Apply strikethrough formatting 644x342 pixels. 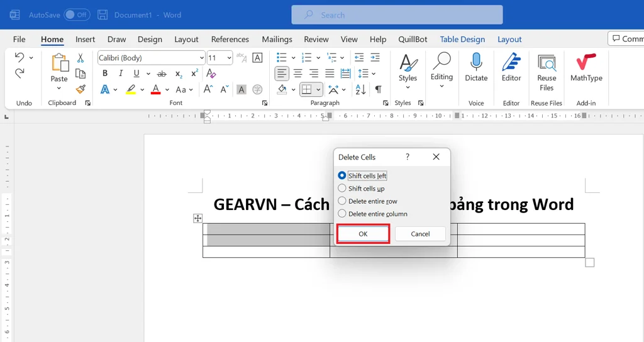162,74
